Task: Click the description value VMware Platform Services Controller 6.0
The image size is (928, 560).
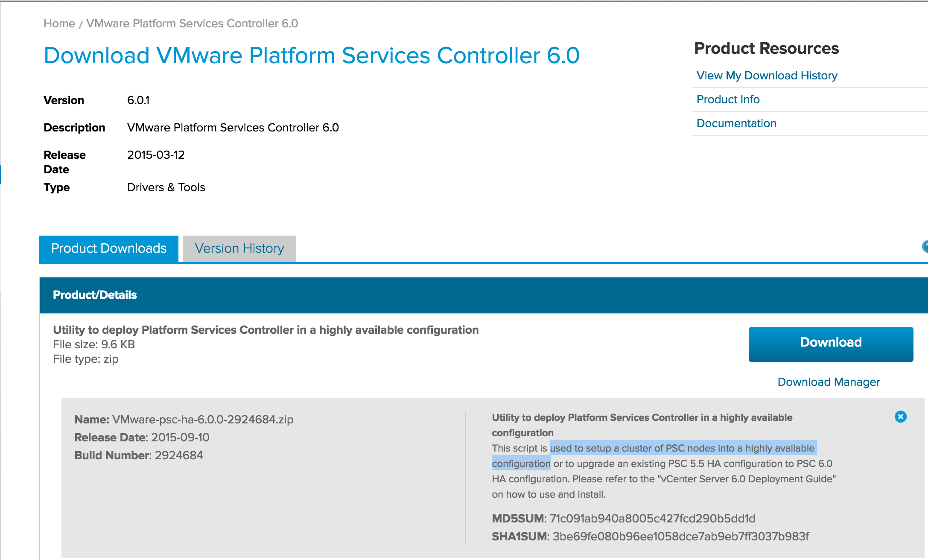Action: point(233,128)
